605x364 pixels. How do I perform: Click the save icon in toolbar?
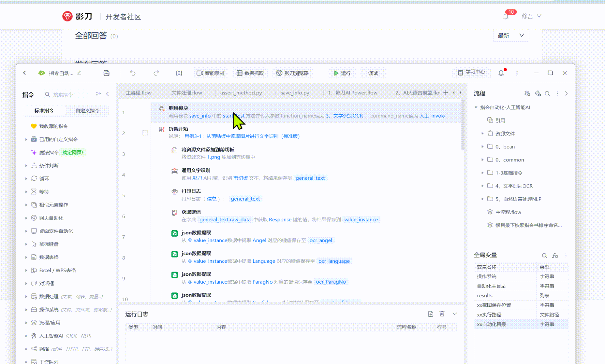point(106,73)
